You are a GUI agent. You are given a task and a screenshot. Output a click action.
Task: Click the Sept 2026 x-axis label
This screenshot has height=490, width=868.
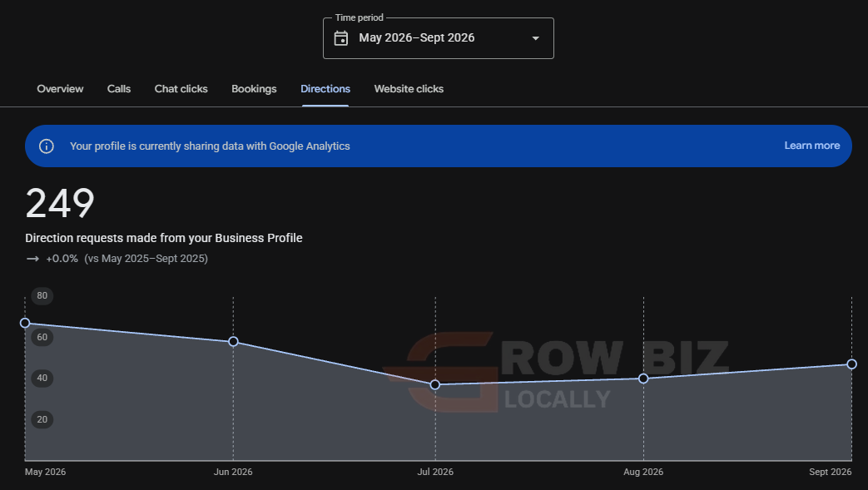click(x=830, y=472)
